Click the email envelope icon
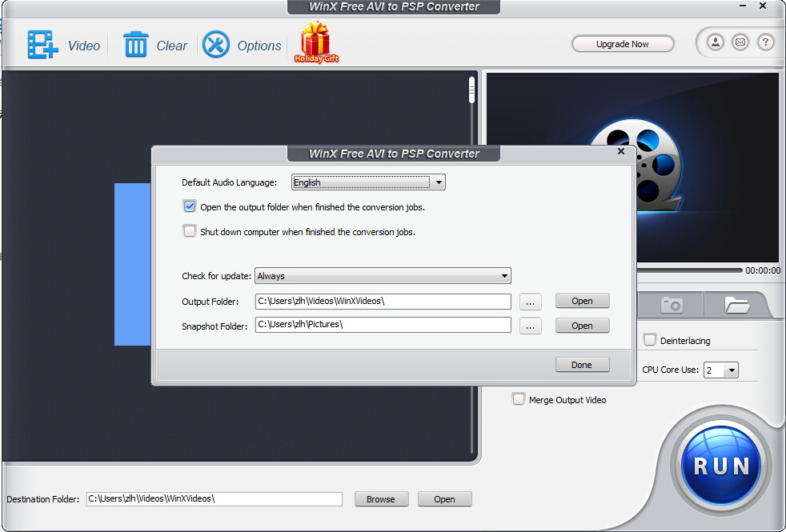The height and width of the screenshot is (532, 786). click(740, 42)
